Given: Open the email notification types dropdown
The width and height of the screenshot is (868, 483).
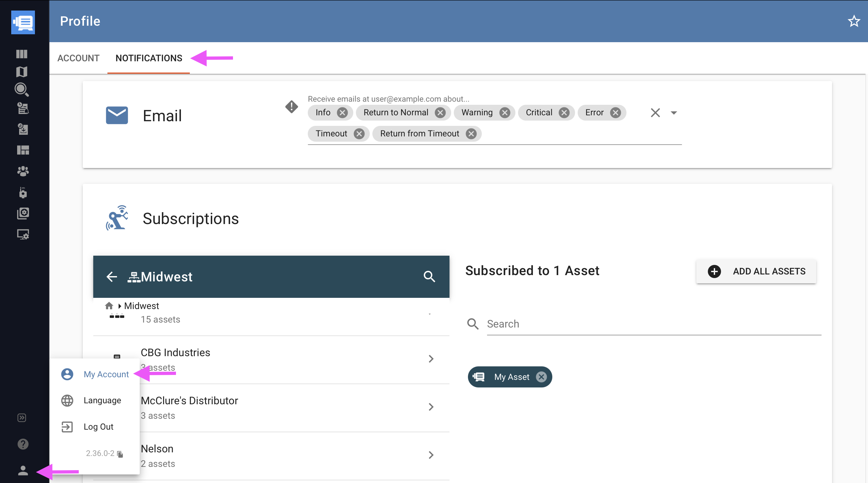Looking at the screenshot, I should pos(674,113).
